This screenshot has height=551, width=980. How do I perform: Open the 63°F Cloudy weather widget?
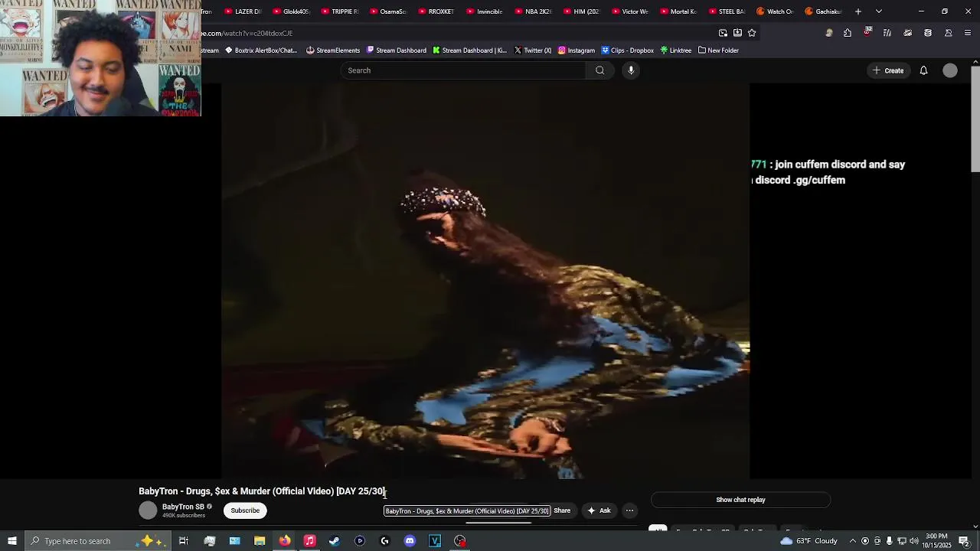pyautogui.click(x=809, y=541)
